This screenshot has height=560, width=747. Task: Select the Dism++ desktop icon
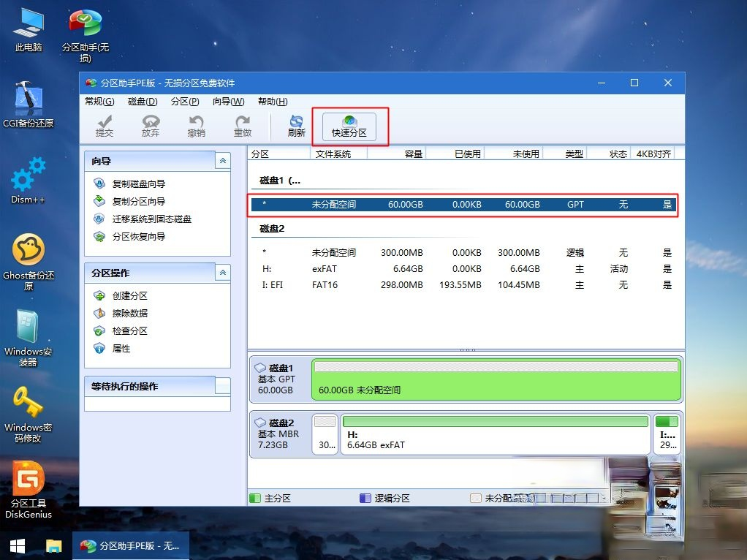pos(29,179)
